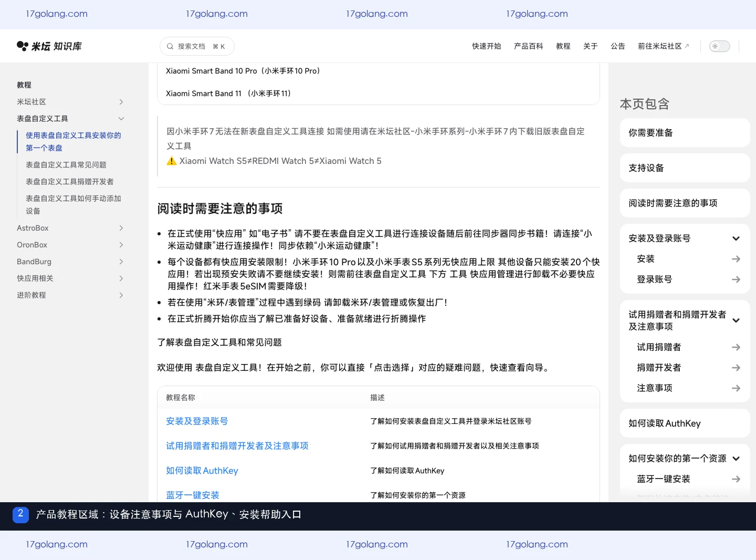Toggle the dark mode theme switch

[x=720, y=46]
